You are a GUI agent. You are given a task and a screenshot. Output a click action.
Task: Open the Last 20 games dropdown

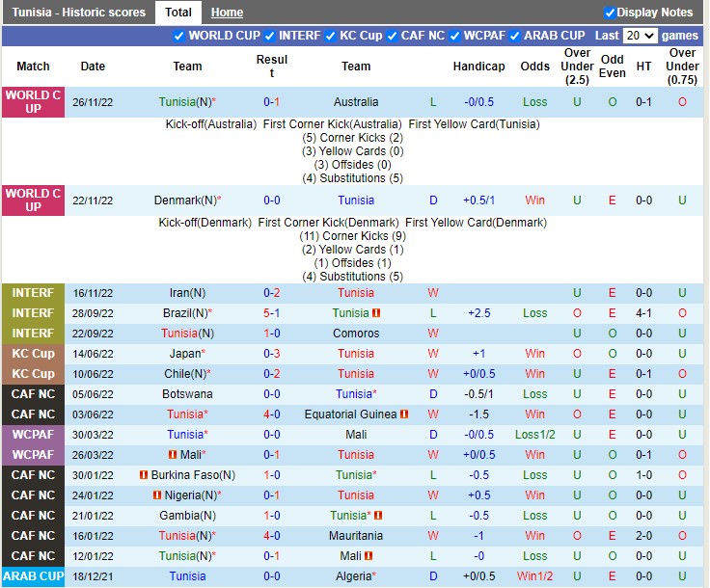[640, 36]
